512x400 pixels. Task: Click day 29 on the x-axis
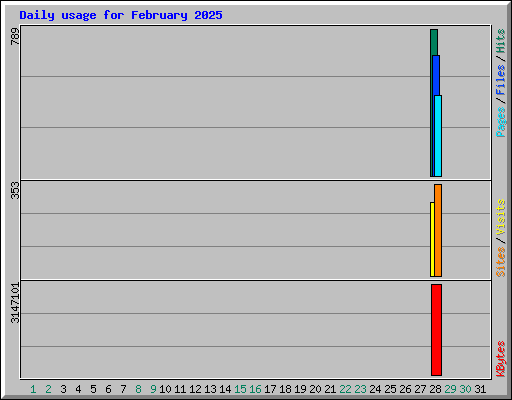pos(450,389)
